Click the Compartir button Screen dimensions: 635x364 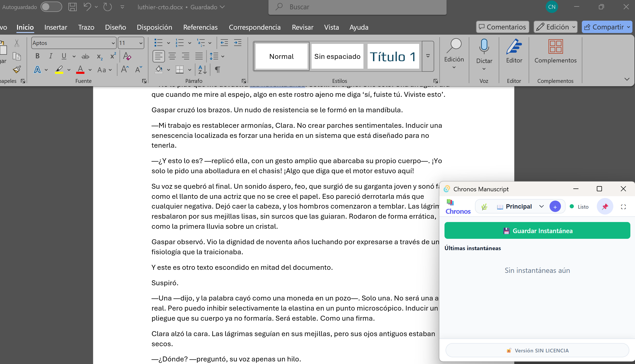[607, 27]
